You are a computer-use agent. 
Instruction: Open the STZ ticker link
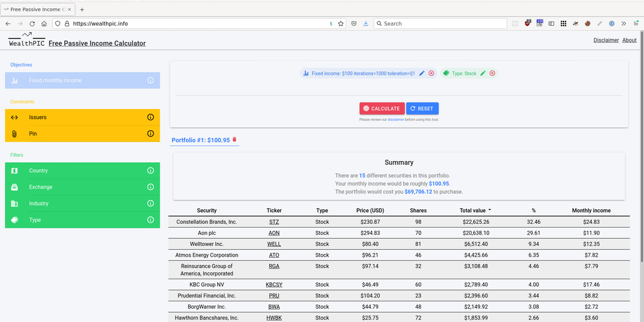pyautogui.click(x=274, y=222)
